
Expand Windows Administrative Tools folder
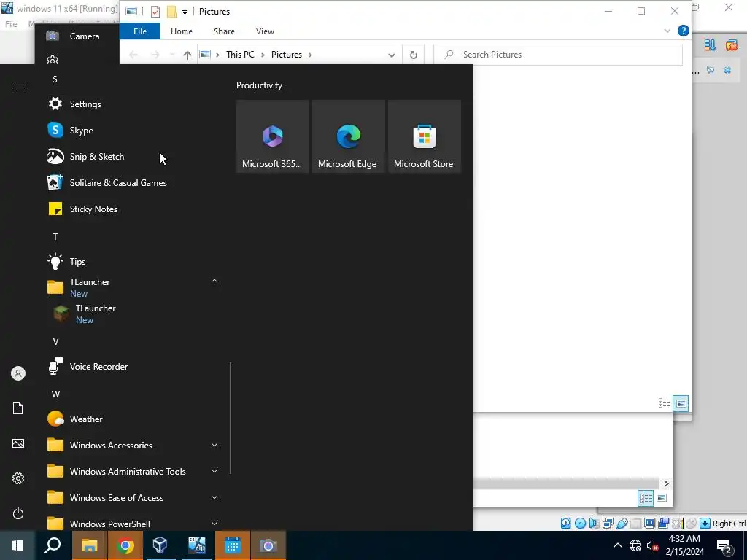214,471
